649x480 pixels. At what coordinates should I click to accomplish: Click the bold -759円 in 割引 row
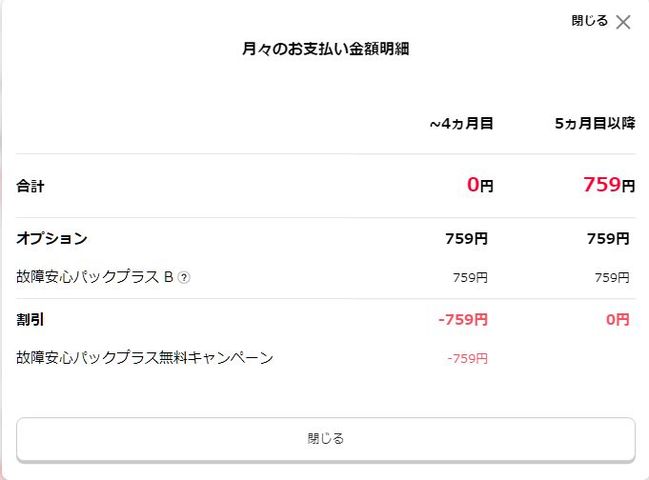pyautogui.click(x=463, y=320)
